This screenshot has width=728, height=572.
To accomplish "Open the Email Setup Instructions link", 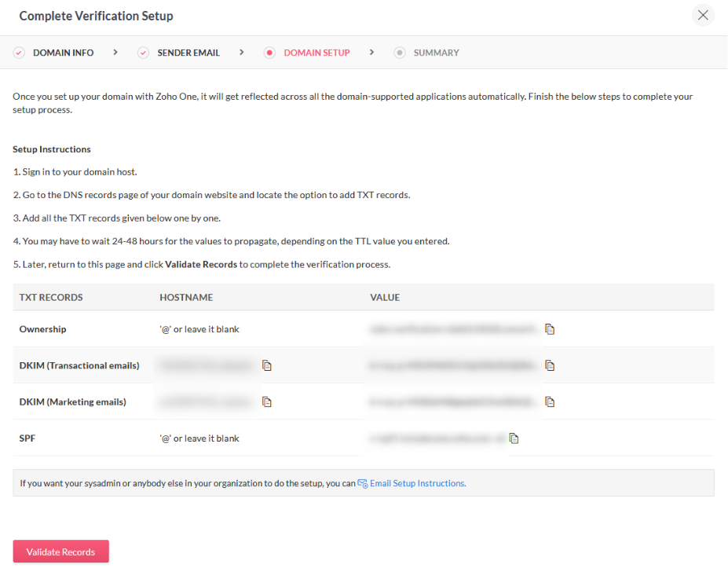I will 418,483.
